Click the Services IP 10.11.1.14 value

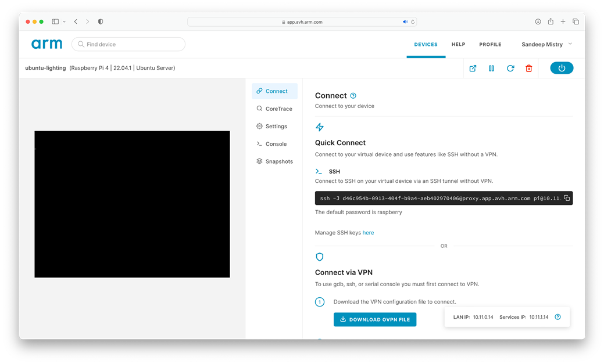coord(538,317)
